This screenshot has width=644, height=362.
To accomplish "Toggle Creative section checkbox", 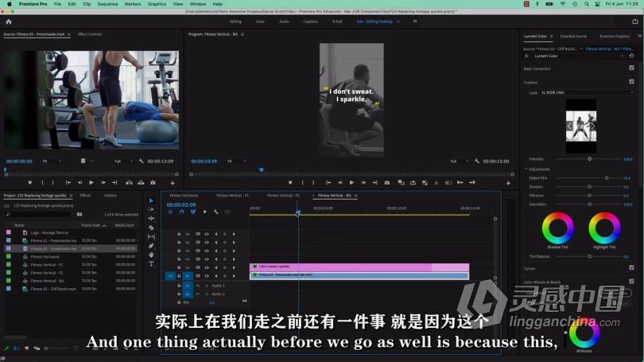I will point(632,82).
